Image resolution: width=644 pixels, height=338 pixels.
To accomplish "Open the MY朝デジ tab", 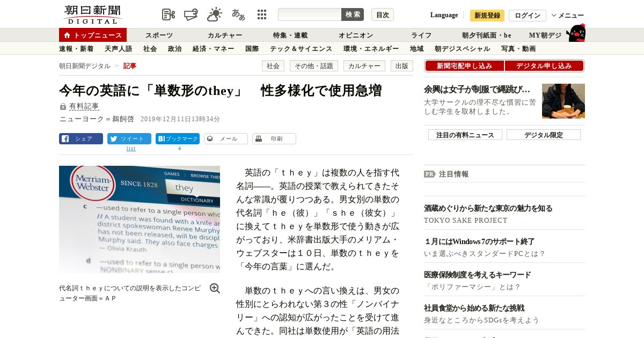I will click(x=545, y=35).
